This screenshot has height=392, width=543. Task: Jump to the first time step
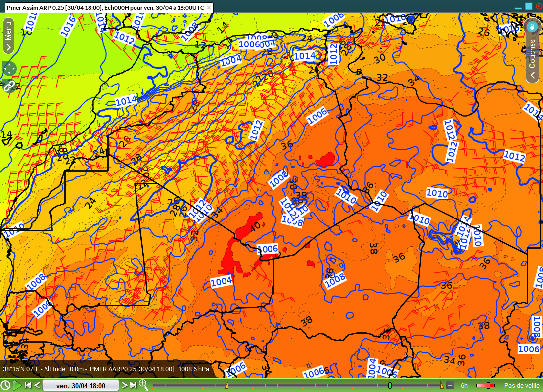pos(28,385)
